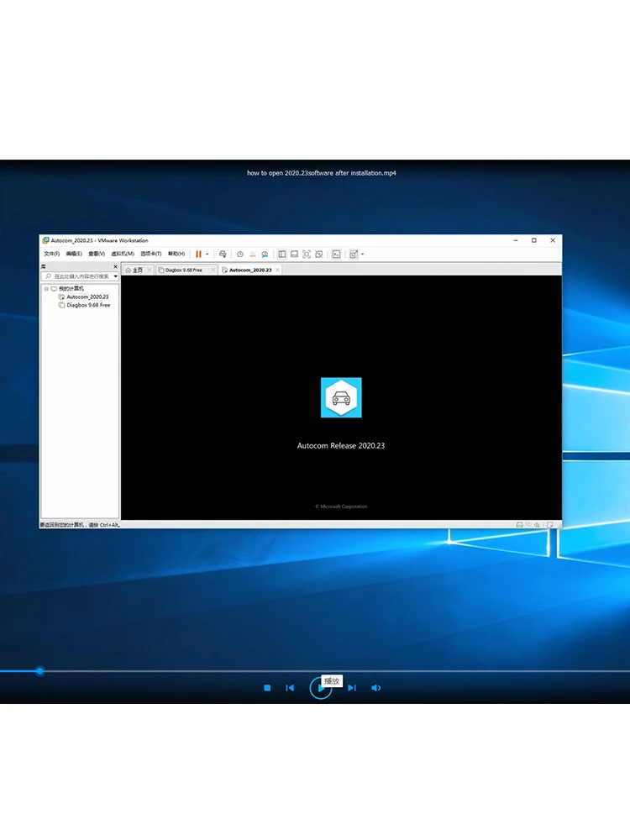Open the dropdown arrow beside the pause icon

[x=207, y=255]
